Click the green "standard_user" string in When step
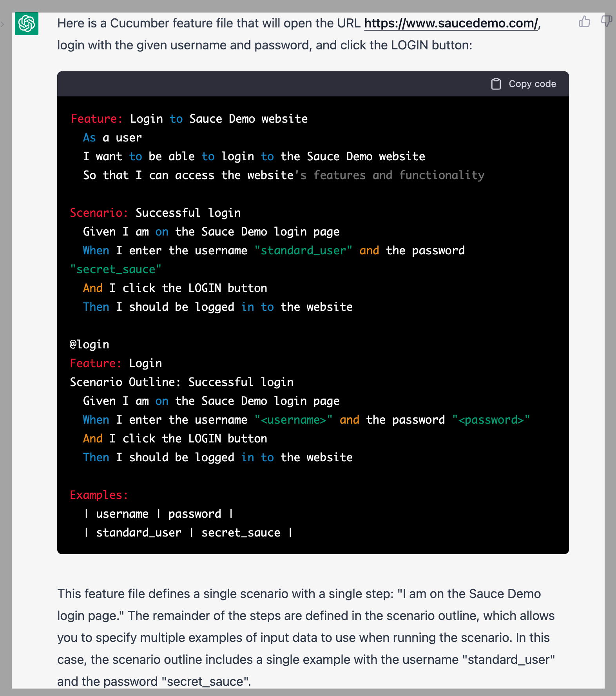 click(x=303, y=250)
